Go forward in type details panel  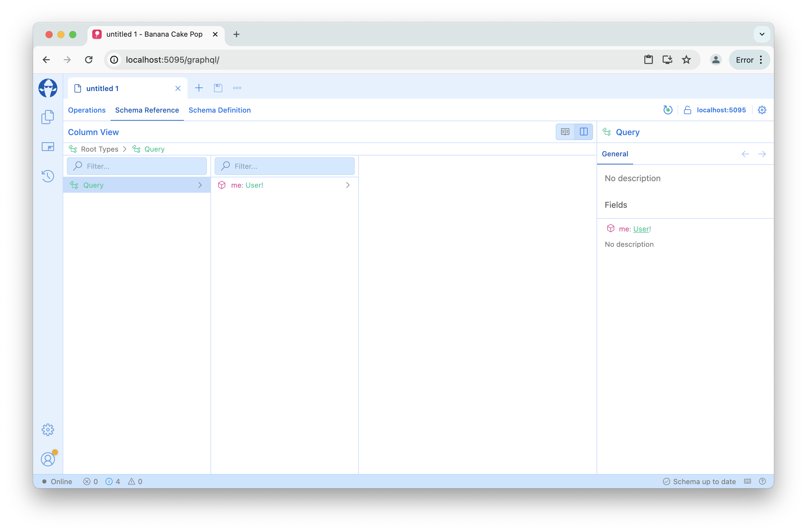coord(762,154)
